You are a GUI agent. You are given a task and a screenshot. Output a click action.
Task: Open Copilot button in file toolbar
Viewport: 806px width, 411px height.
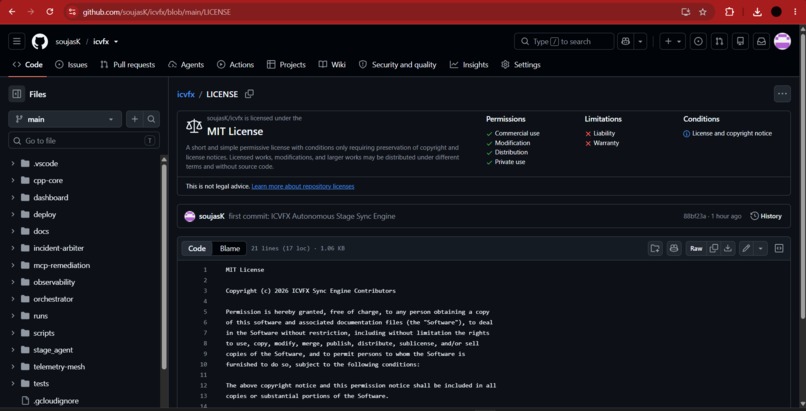tap(674, 249)
